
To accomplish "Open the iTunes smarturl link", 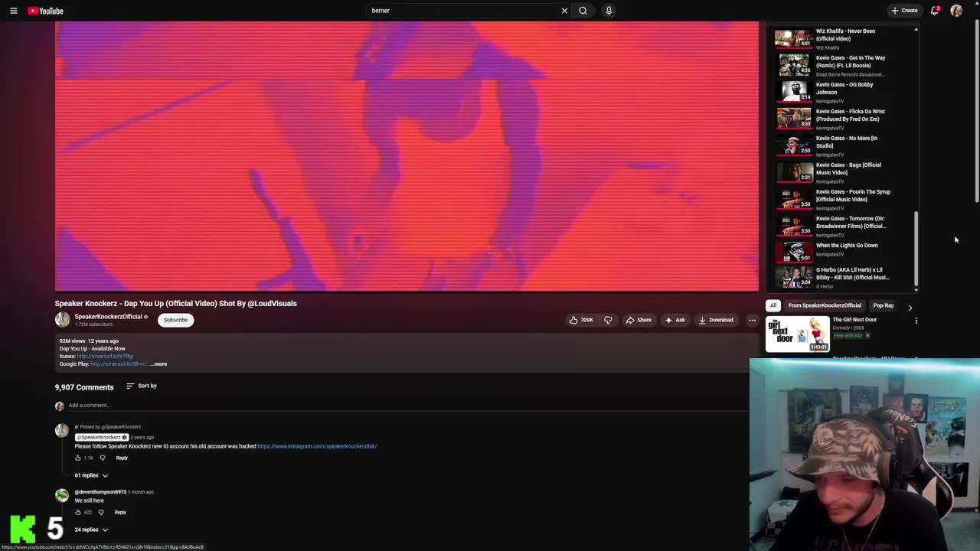I will pyautogui.click(x=105, y=357).
